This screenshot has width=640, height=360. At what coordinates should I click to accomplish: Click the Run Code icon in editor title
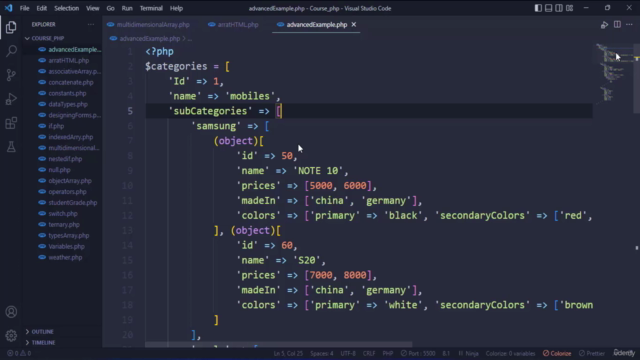(x=604, y=25)
